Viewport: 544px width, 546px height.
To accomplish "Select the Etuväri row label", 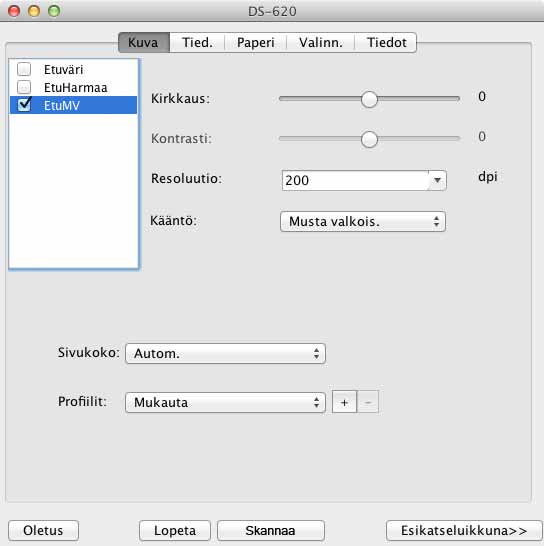I will point(63,70).
